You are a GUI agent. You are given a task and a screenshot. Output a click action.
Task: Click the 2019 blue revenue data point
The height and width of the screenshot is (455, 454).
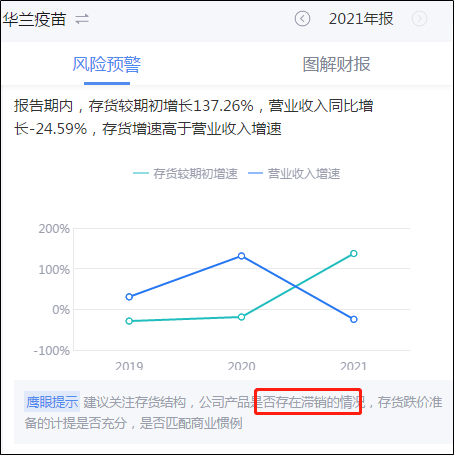[x=129, y=297]
